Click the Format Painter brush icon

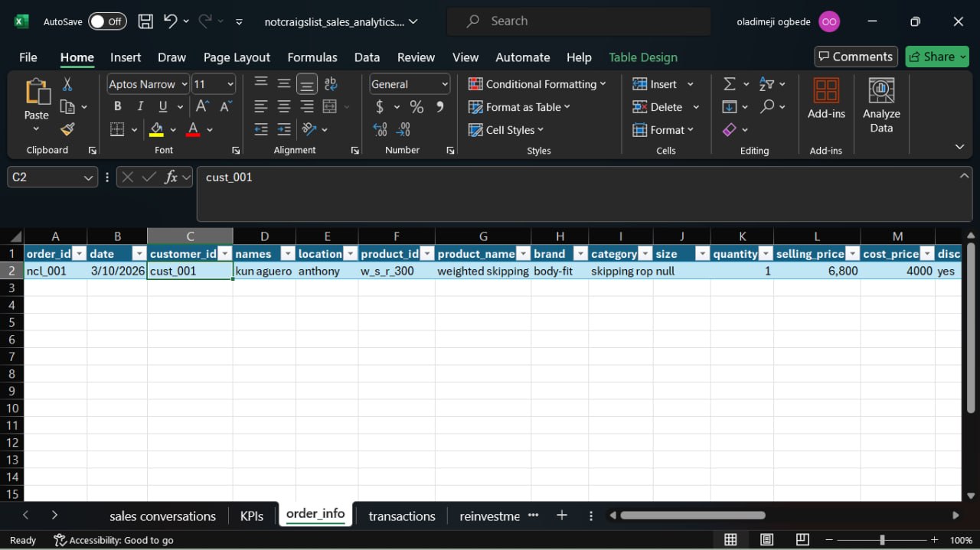[x=67, y=129]
